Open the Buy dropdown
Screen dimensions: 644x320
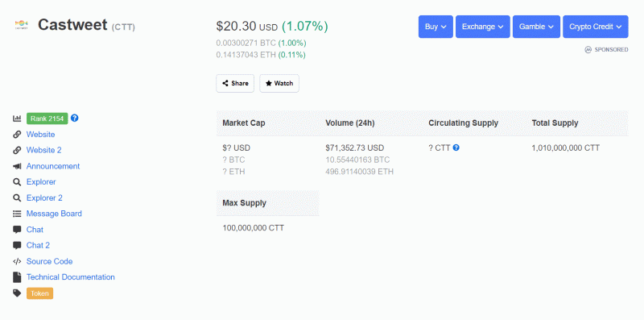(x=436, y=27)
